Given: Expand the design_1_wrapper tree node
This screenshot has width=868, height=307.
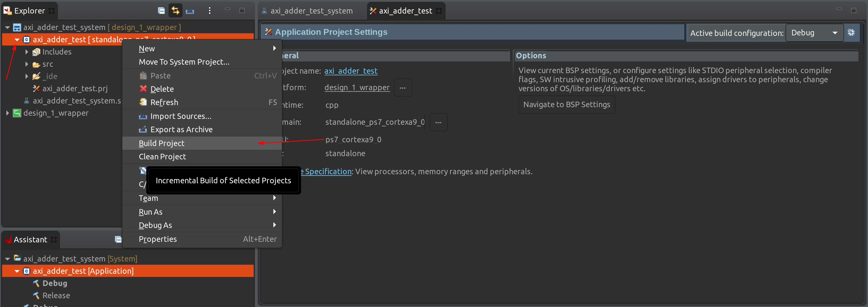Looking at the screenshot, I should [7, 113].
